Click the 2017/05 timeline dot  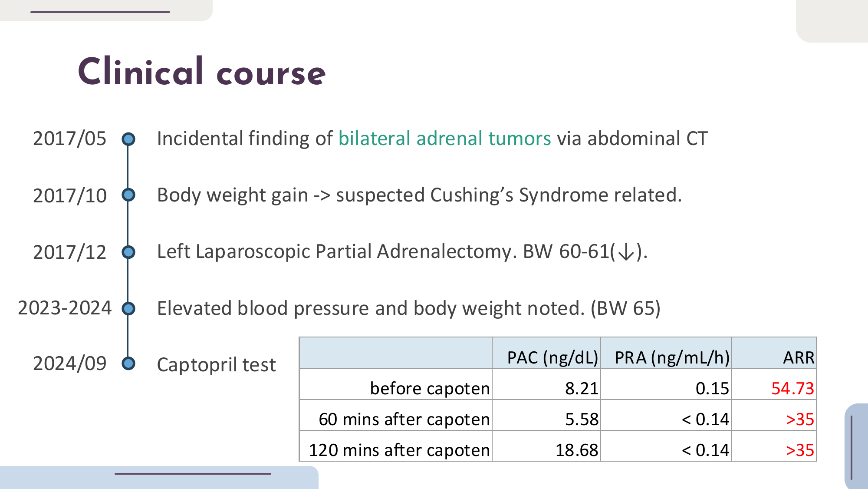pyautogui.click(x=128, y=139)
